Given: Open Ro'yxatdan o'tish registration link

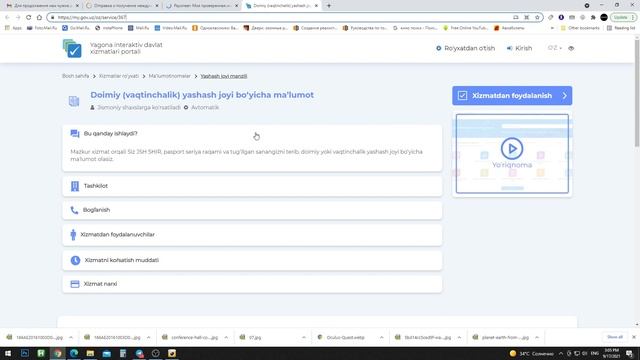Looking at the screenshot, I should [465, 48].
